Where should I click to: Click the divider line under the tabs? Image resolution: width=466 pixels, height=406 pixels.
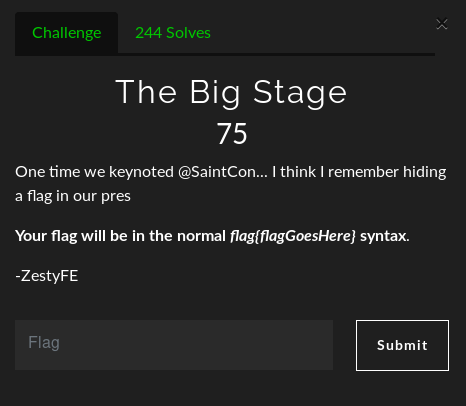(225, 54)
